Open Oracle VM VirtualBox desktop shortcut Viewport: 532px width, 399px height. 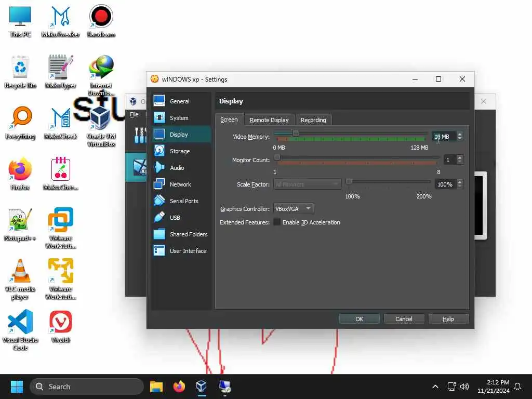pos(101,126)
